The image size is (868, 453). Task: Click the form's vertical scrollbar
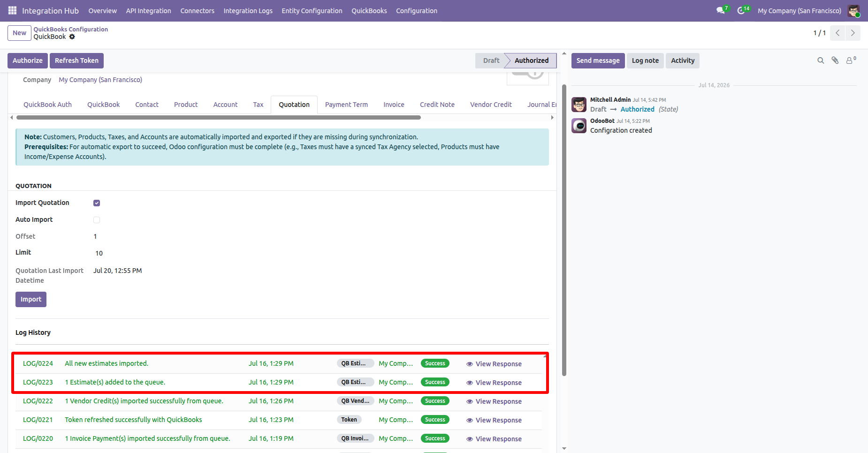pos(564,230)
